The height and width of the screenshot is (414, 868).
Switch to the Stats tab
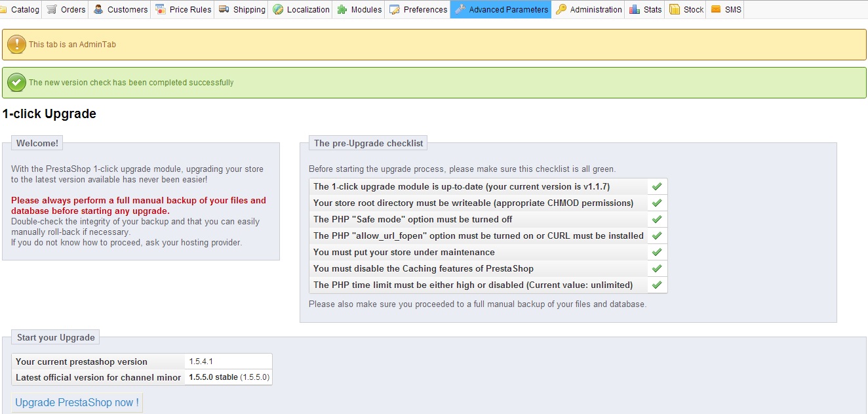click(645, 9)
